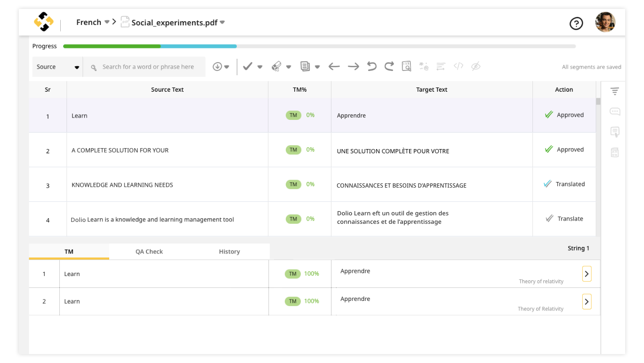Image resolution: width=644 pixels, height=363 pixels.
Task: Click the green progress bar
Action: pos(112,46)
